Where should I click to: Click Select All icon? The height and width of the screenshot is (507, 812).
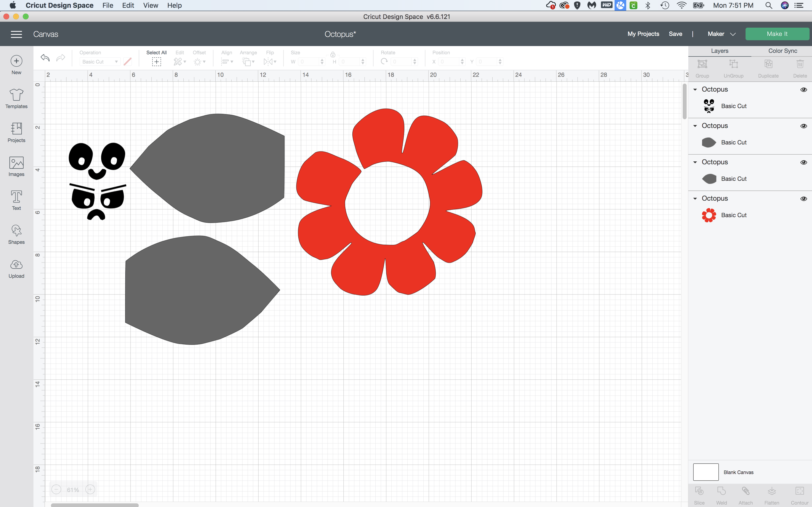tap(156, 61)
